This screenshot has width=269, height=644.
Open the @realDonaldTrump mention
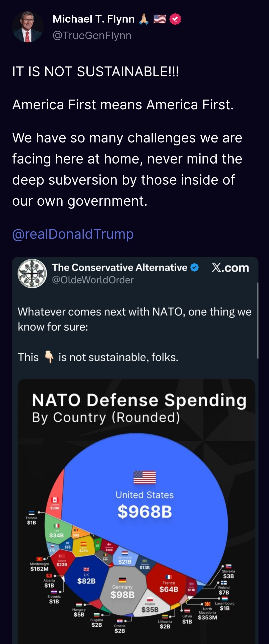[x=73, y=234]
